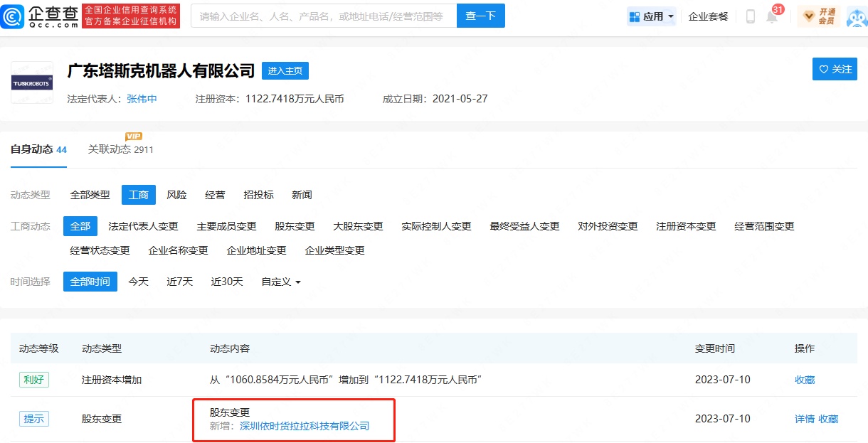Click into the company search input field
Screen dimensions: 868x443
[x=323, y=16]
